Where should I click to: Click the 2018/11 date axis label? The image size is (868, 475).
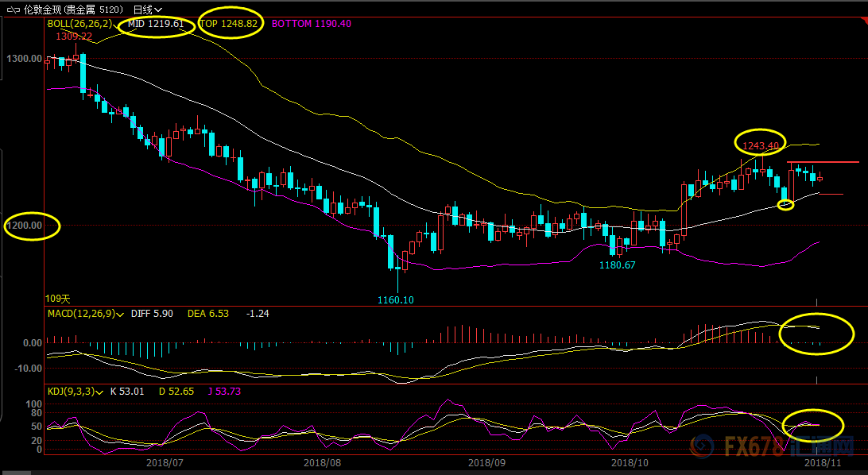(x=823, y=461)
